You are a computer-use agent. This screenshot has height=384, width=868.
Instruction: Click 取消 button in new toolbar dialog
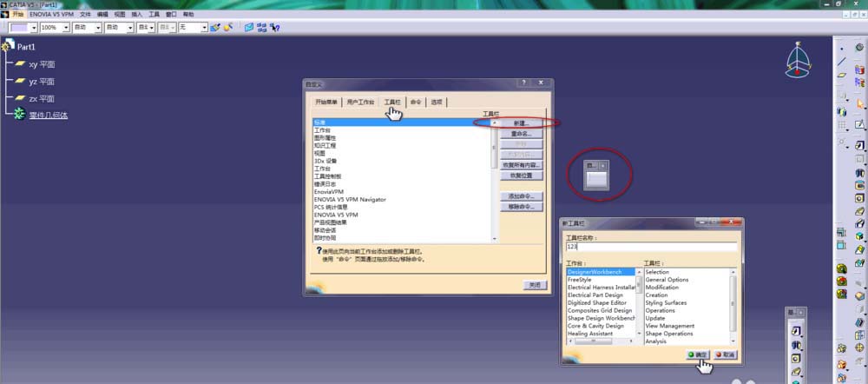click(725, 354)
